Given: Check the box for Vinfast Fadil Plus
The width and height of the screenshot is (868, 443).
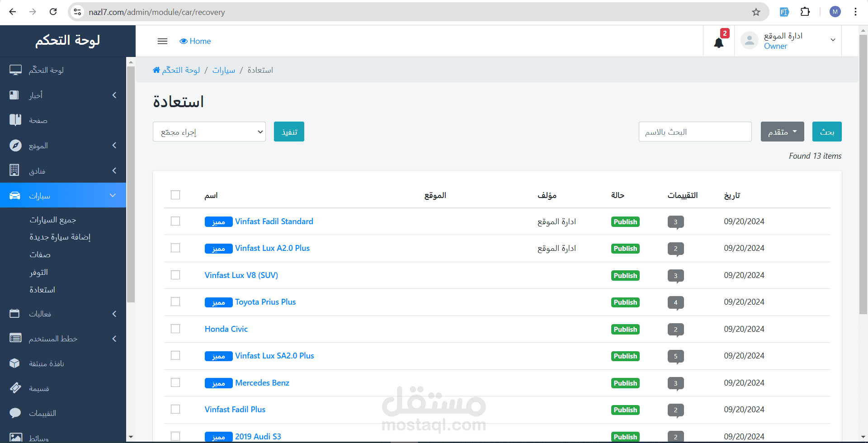Looking at the screenshot, I should pos(175,409).
